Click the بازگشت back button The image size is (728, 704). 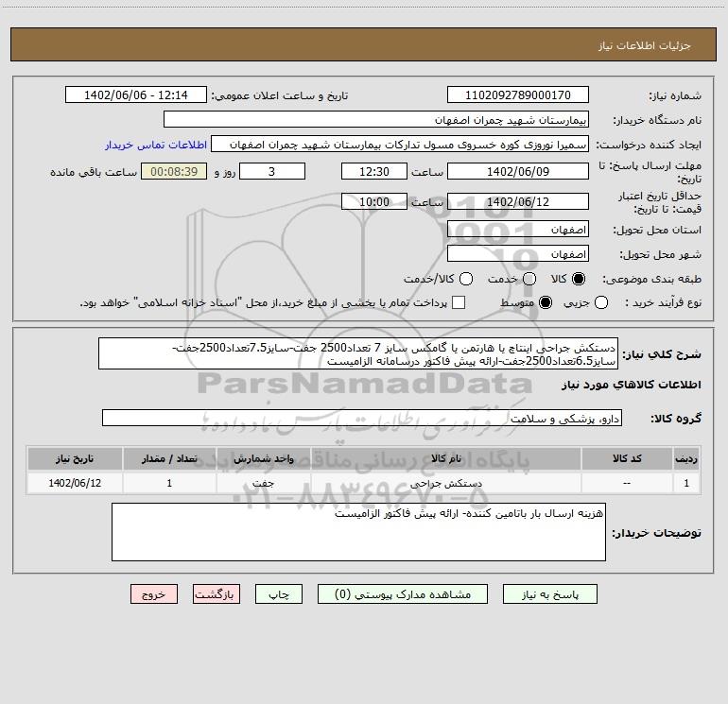(x=217, y=594)
